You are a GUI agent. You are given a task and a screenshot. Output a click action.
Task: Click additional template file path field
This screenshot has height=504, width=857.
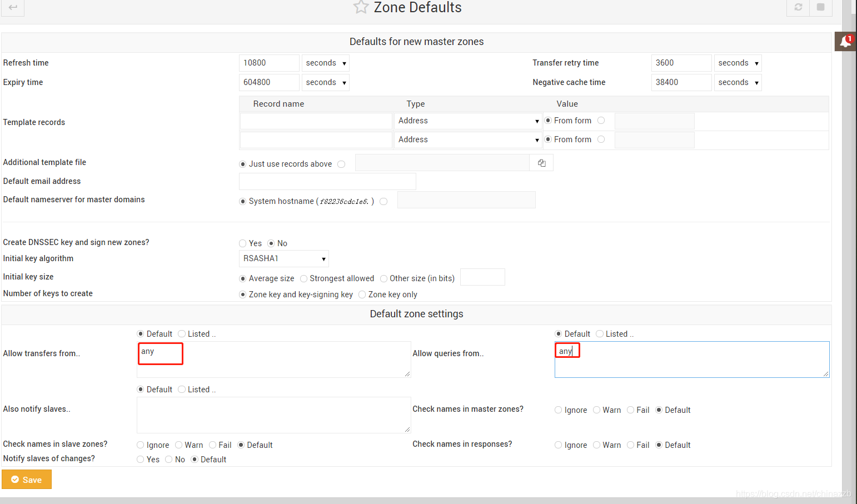point(442,163)
